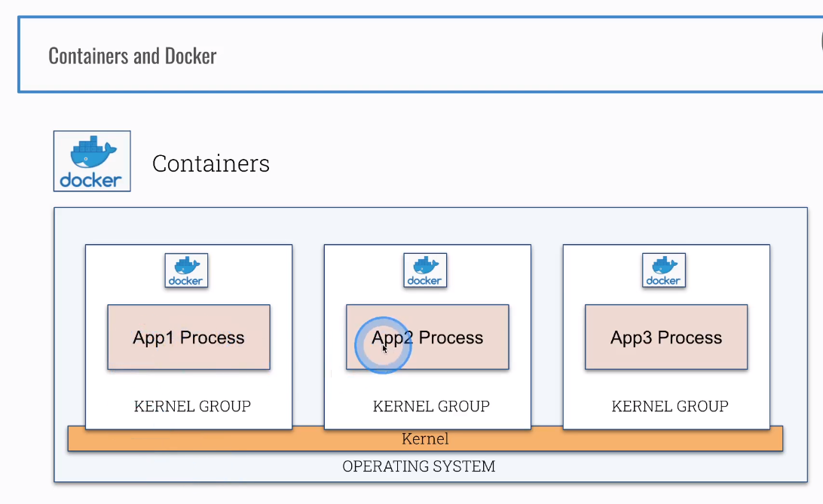Viewport: 823px width, 504px height.
Task: Select the App2 Process box
Action: click(427, 338)
